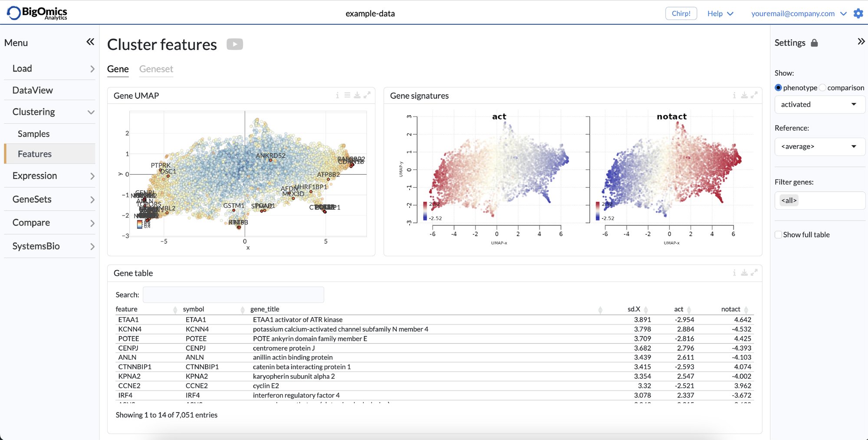Sort table by sd.X column
868x440 pixels.
tap(638, 309)
